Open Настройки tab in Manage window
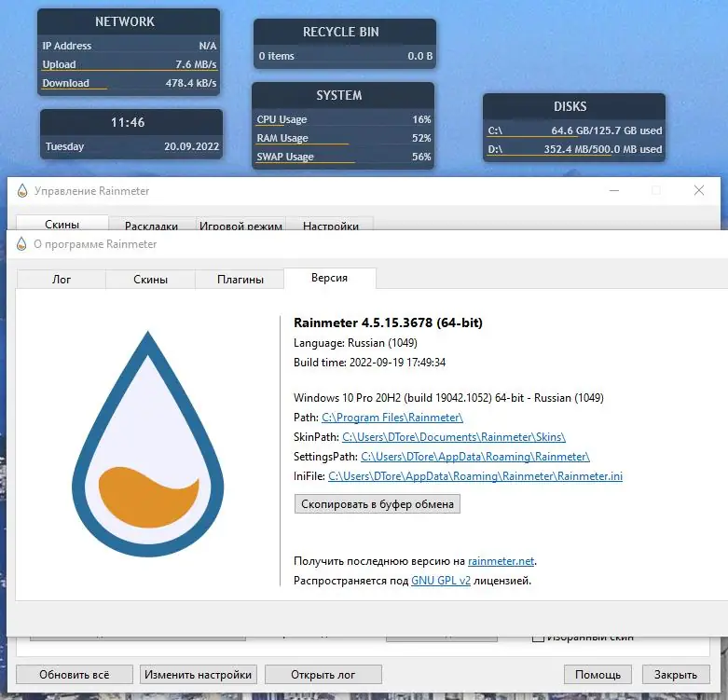The image size is (728, 700). pyautogui.click(x=331, y=226)
